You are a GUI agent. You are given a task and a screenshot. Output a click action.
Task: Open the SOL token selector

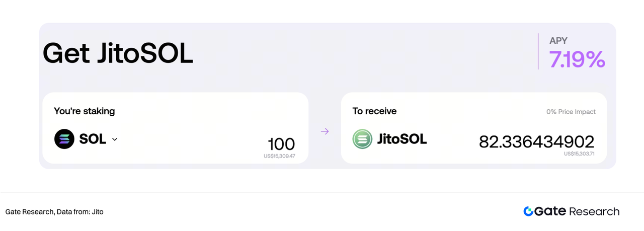coord(86,139)
